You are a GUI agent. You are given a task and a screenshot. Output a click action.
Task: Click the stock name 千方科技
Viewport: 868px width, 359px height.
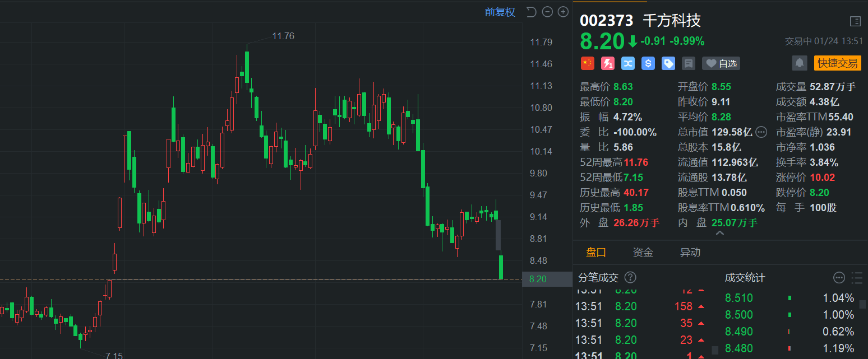[671, 21]
